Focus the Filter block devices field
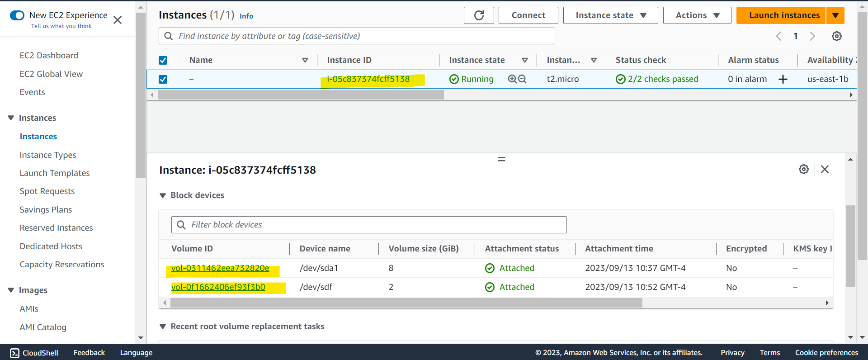 [369, 225]
